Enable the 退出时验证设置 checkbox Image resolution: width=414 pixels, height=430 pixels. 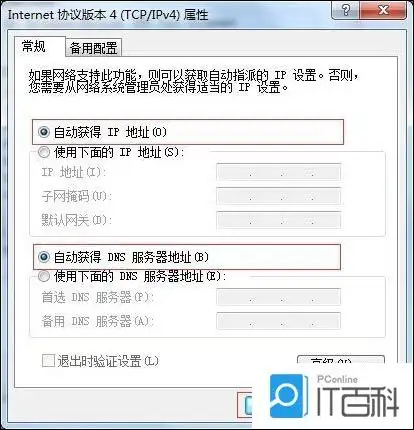48,361
